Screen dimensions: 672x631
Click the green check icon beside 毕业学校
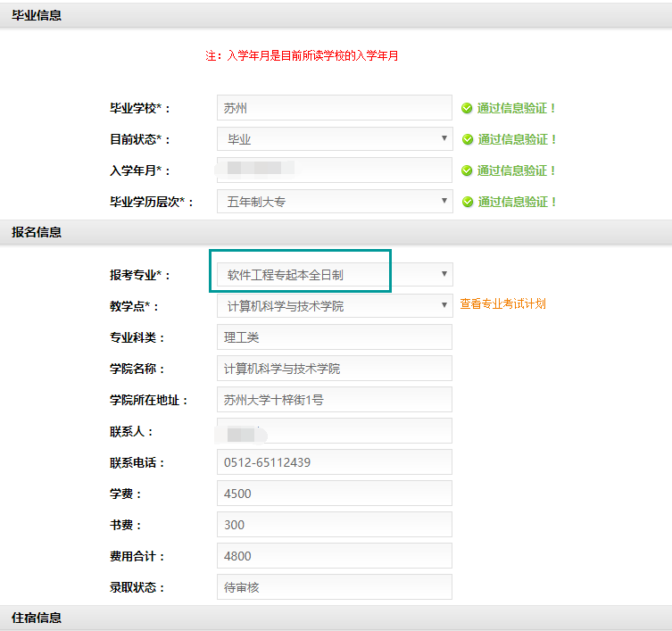click(466, 108)
